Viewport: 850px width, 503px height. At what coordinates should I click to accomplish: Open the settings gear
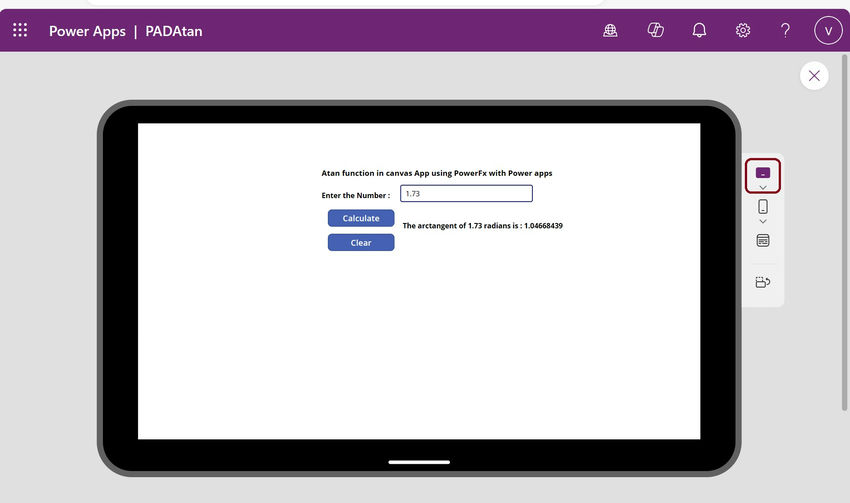743,30
